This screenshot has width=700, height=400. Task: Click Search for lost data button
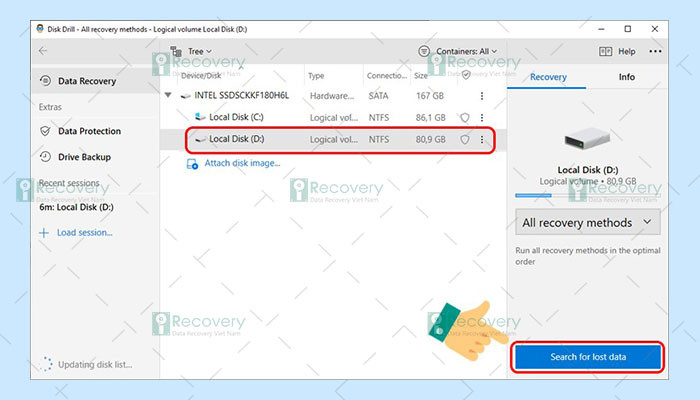[588, 357]
